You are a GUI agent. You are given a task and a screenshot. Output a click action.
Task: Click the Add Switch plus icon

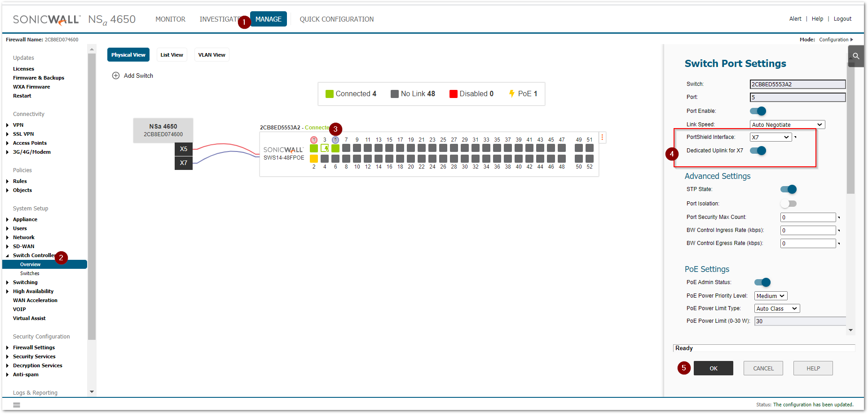tap(116, 76)
